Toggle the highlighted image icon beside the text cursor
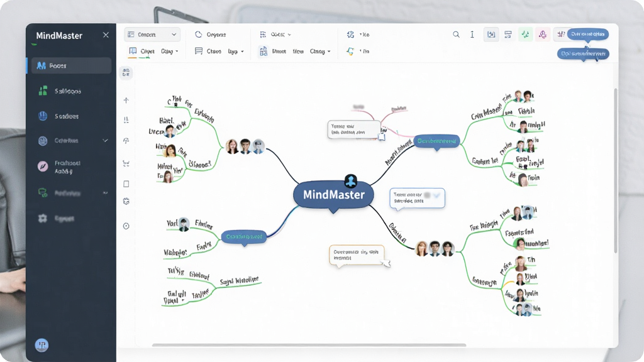The image size is (644, 362). tap(491, 35)
